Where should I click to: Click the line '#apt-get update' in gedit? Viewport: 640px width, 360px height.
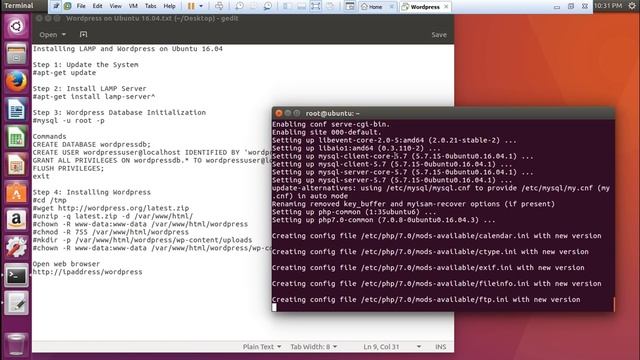coord(64,73)
